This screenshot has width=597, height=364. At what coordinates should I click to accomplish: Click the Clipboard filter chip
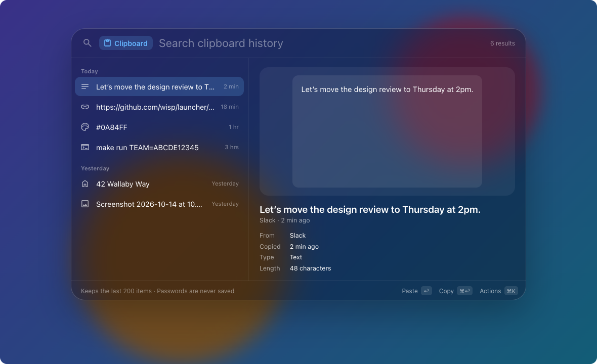[125, 43]
